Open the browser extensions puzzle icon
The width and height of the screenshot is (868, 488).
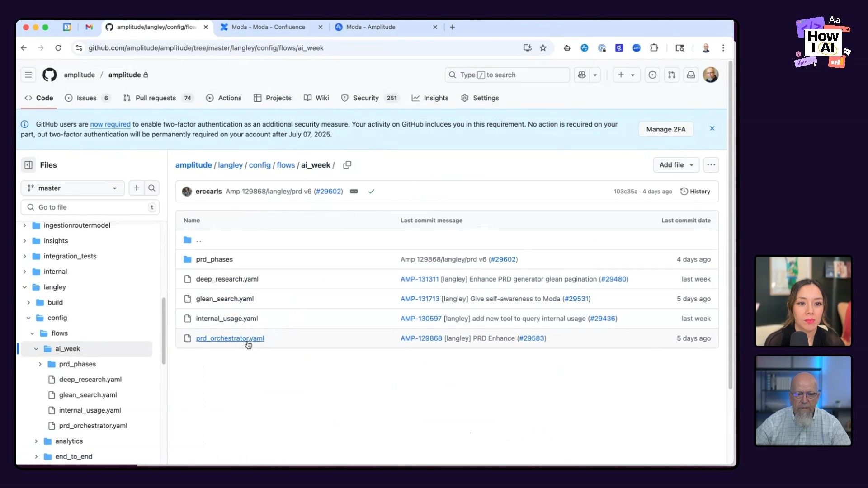click(x=654, y=48)
